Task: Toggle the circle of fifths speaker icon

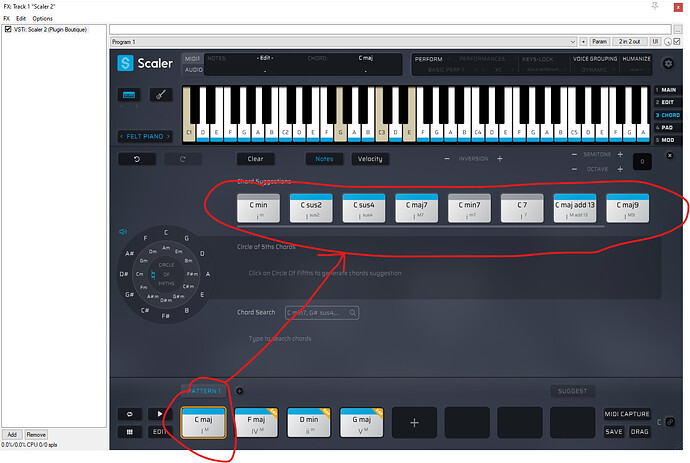Action: point(123,232)
